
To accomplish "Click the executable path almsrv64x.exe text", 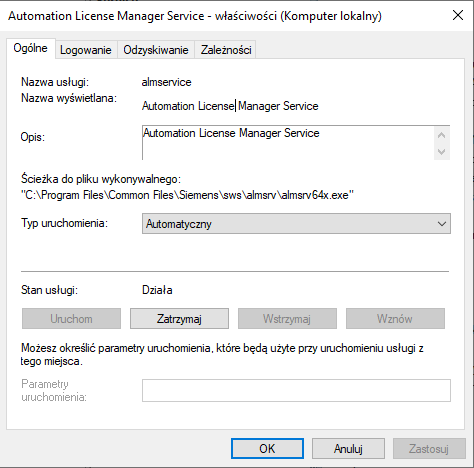I will click(x=187, y=195).
